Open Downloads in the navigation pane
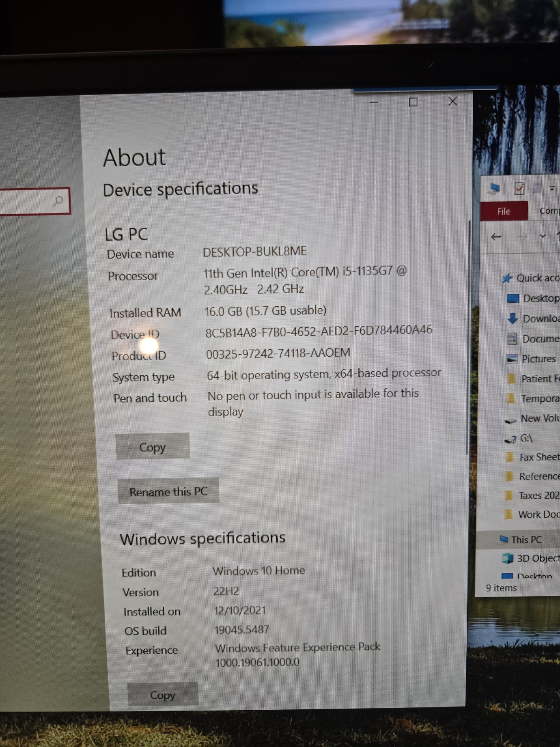Screen dimensions: 560x747 point(532,319)
